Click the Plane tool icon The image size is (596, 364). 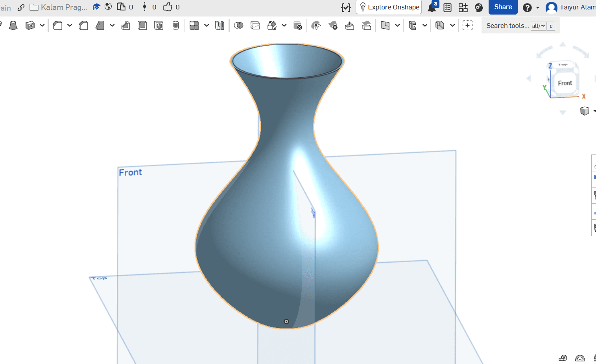pos(385,26)
